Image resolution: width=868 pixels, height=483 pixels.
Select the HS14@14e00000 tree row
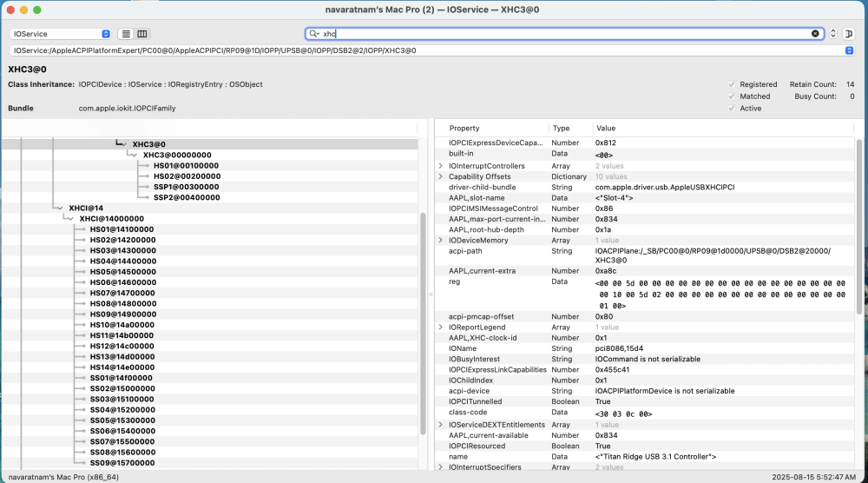tap(209, 367)
